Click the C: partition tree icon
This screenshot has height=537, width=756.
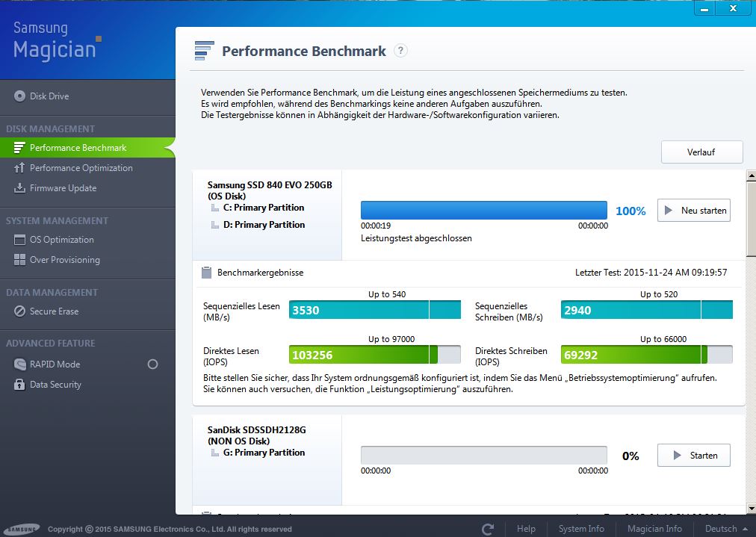click(215, 208)
